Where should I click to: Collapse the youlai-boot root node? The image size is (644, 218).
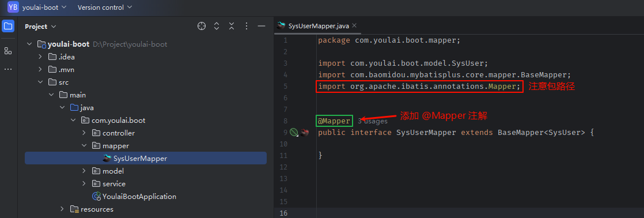tap(29, 44)
